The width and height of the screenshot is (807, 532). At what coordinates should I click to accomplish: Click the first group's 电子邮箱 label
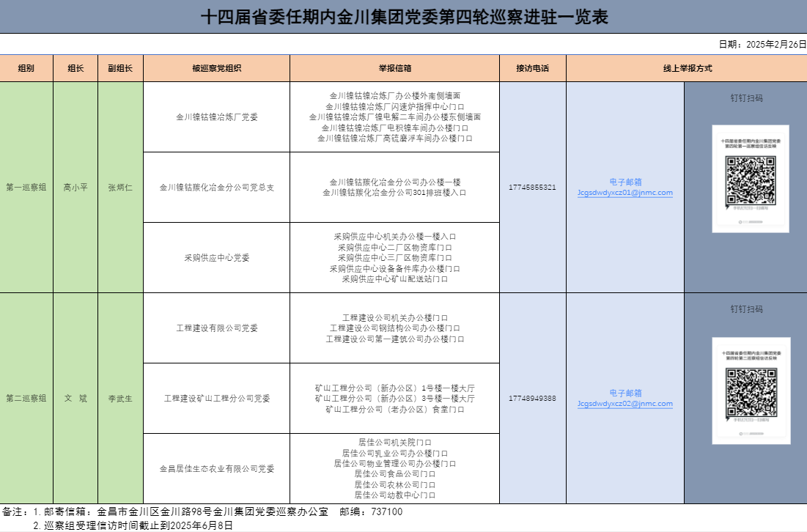click(x=625, y=182)
